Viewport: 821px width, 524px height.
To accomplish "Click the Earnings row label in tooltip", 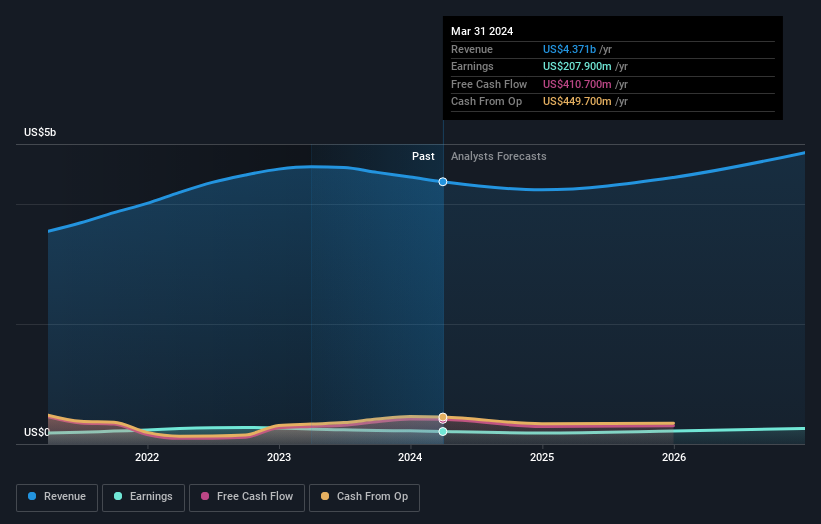I will [x=472, y=66].
